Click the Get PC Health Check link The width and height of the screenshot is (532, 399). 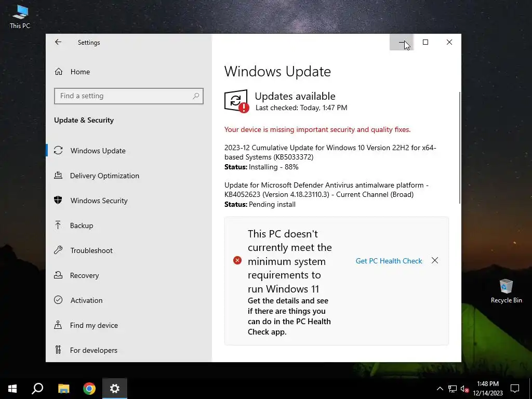(389, 261)
